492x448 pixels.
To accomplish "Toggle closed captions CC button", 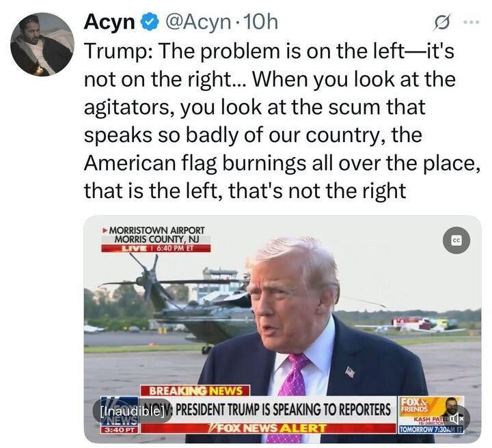I will [456, 240].
